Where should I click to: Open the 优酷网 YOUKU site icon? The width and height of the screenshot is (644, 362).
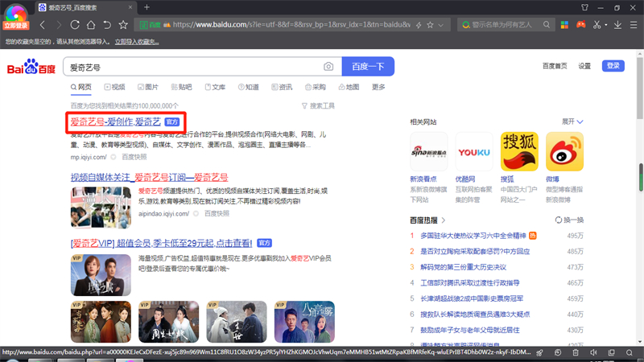474,151
